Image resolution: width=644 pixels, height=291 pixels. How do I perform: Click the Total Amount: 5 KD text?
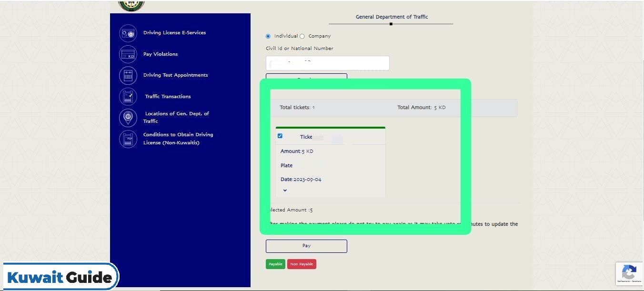pyautogui.click(x=422, y=108)
